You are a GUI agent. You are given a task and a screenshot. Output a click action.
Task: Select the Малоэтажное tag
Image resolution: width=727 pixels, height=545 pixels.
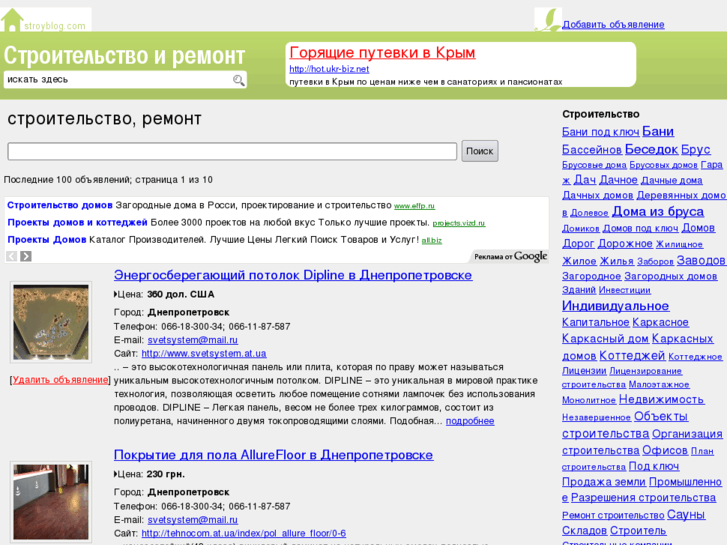click(659, 385)
